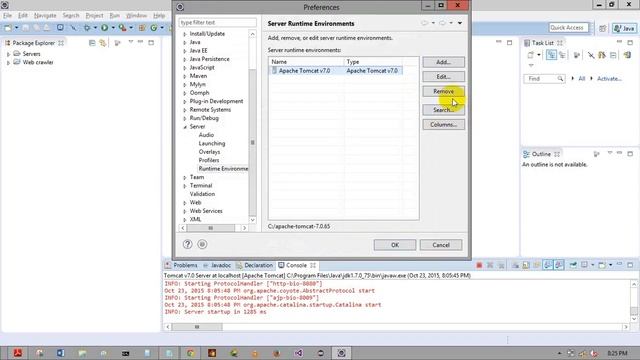Click the Find field in Task List
Screen dimensions: 640x360
[x=544, y=78]
